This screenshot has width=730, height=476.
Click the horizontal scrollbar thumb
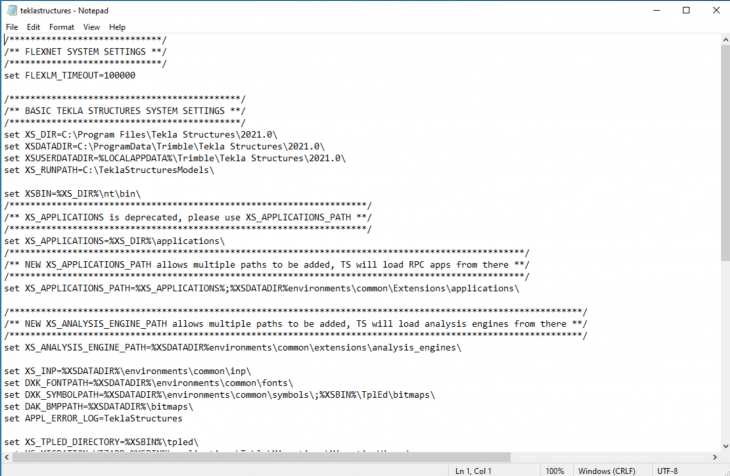(x=262, y=457)
